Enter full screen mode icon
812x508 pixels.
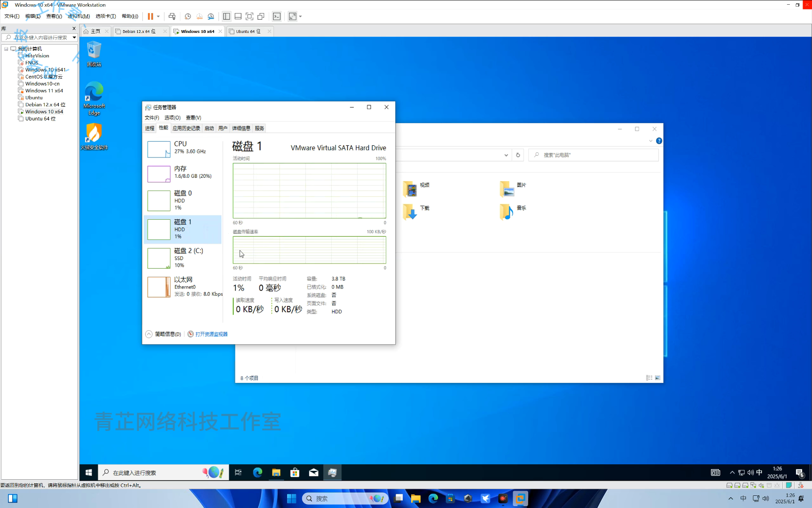(250, 16)
